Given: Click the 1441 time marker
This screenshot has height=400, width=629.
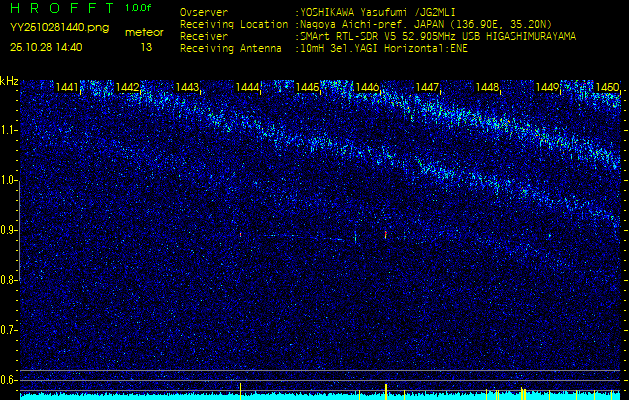Looking at the screenshot, I should (68, 88).
